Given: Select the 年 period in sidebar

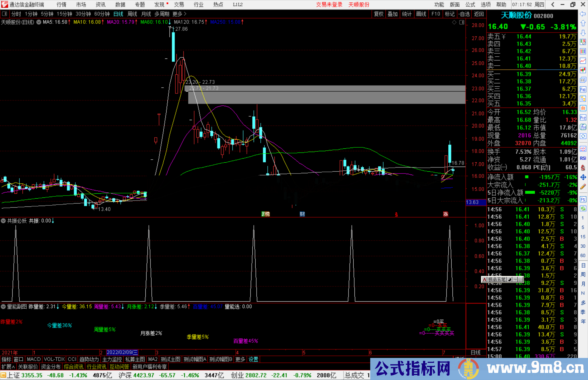Looking at the screenshot, I should (583, 321).
